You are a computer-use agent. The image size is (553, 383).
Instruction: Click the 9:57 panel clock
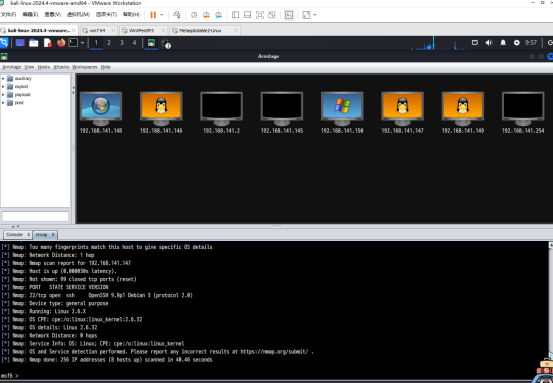(531, 43)
